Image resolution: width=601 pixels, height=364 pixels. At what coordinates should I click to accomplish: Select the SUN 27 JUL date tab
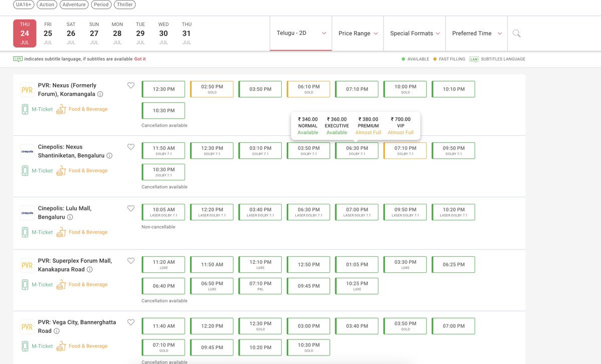click(x=94, y=34)
